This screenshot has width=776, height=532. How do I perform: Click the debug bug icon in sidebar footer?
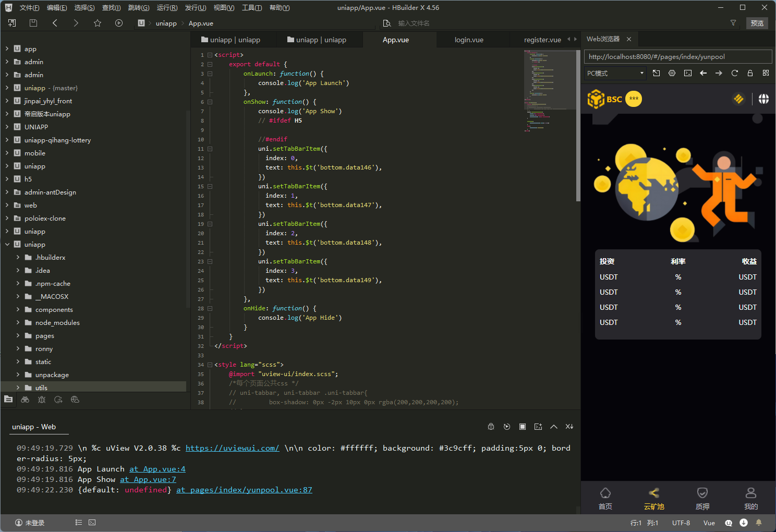(42, 400)
